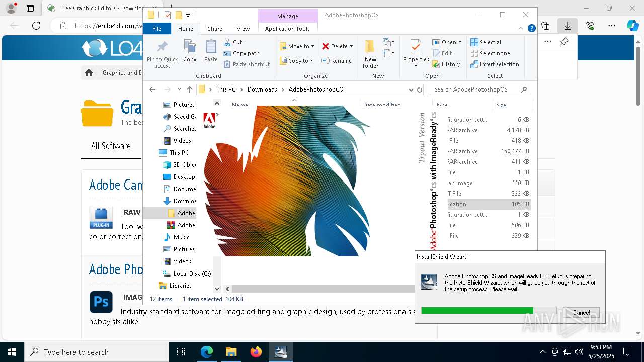Click the horizontal scrollbar in file list
The height and width of the screenshot is (362, 644).
(x=322, y=289)
